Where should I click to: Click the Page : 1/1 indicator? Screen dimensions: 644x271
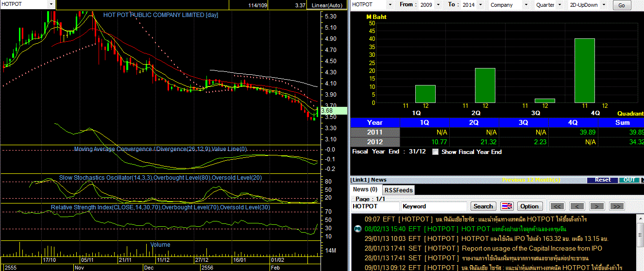coord(370,199)
